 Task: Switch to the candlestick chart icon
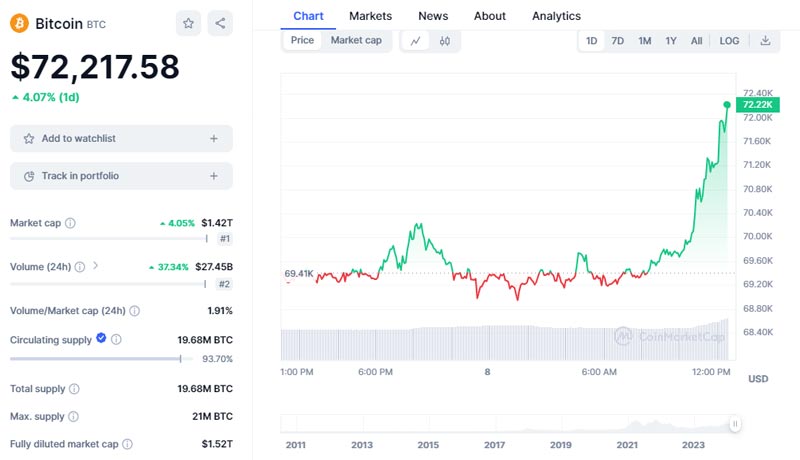[444, 41]
